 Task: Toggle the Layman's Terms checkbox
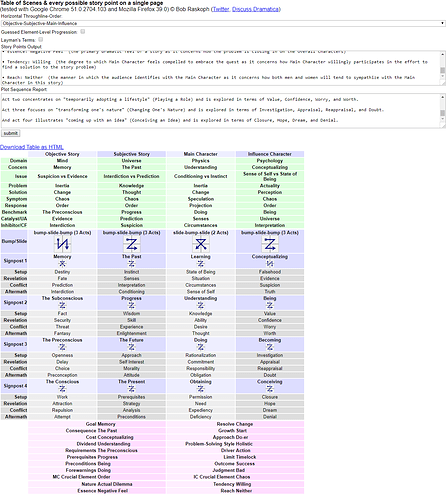(41, 39)
